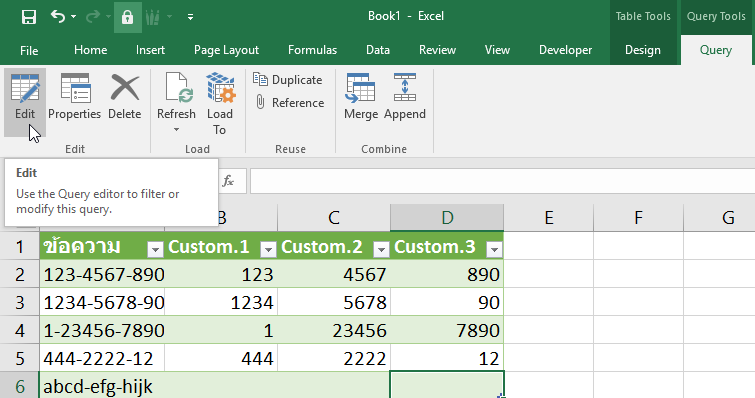
Task: Select column D header
Action: [447, 218]
